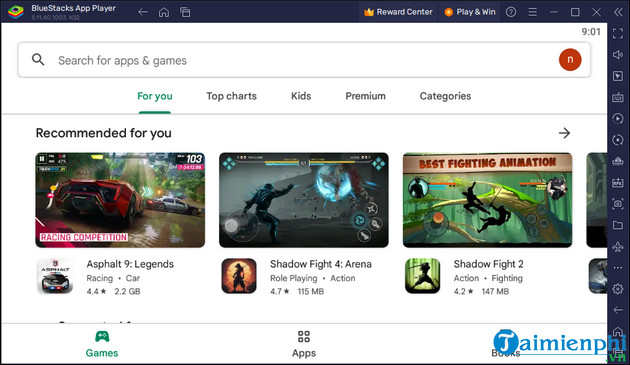This screenshot has height=365, width=630.
Task: Open macro recorder play icon in sidebar
Action: coord(618,118)
